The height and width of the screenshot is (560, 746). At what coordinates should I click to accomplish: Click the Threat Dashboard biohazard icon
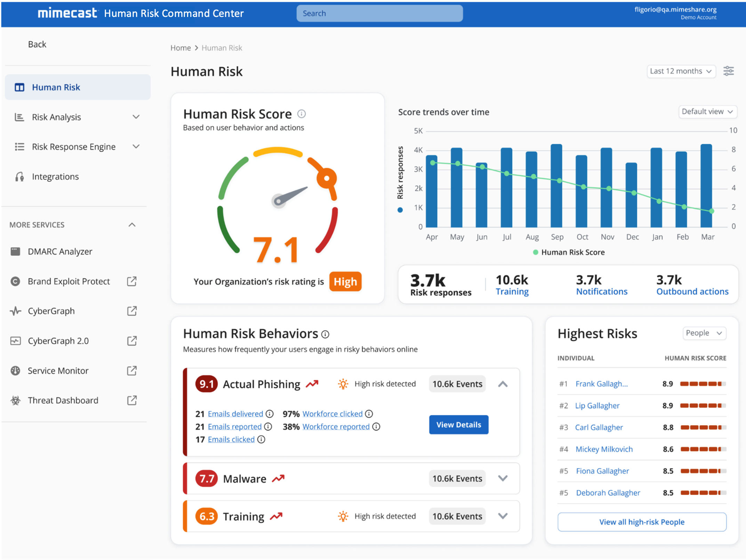(15, 400)
